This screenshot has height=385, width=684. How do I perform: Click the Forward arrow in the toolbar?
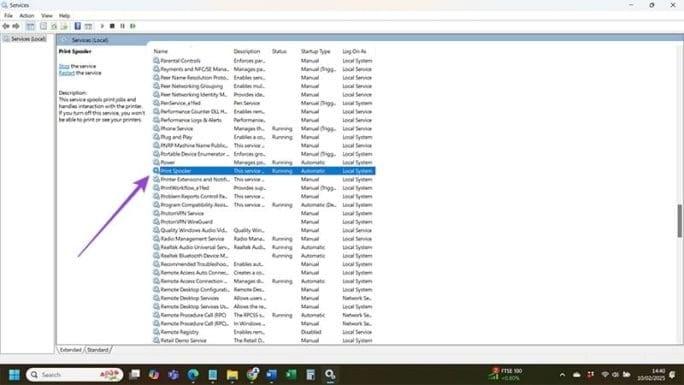[16, 26]
